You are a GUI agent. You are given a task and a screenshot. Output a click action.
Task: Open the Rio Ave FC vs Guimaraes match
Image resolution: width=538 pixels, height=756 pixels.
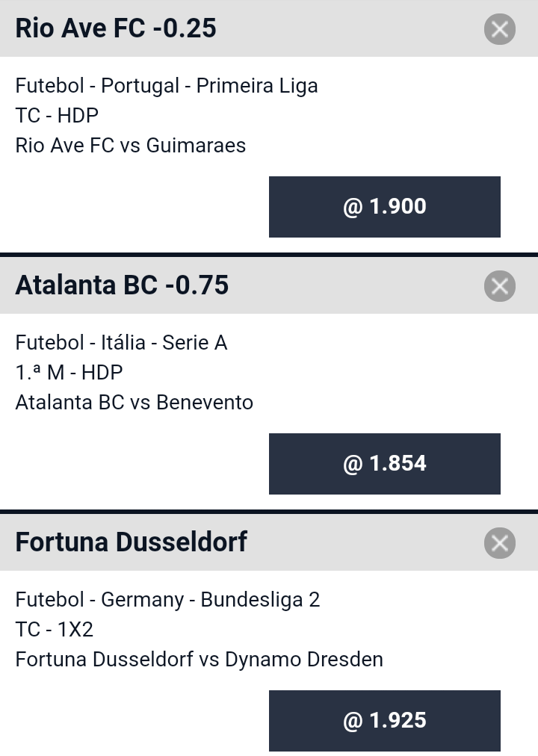131,146
